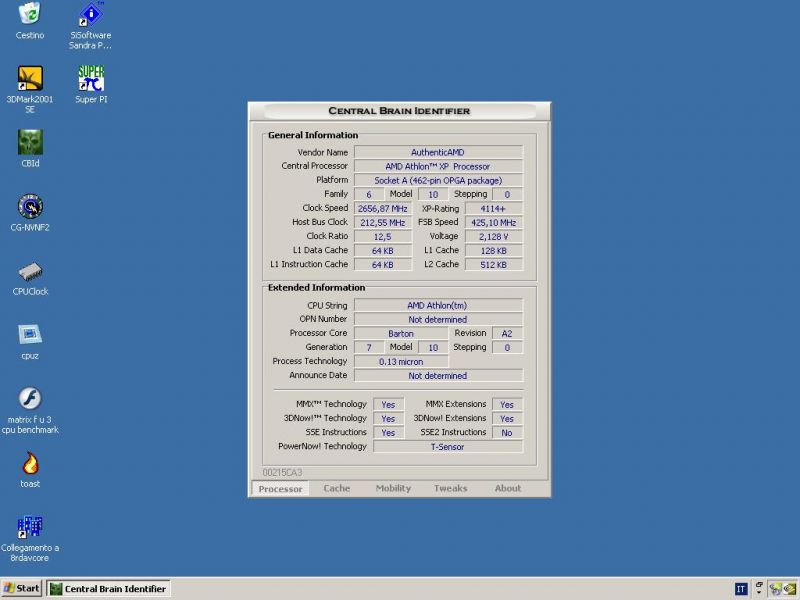Click the Processor Core Barton value

tap(401, 333)
